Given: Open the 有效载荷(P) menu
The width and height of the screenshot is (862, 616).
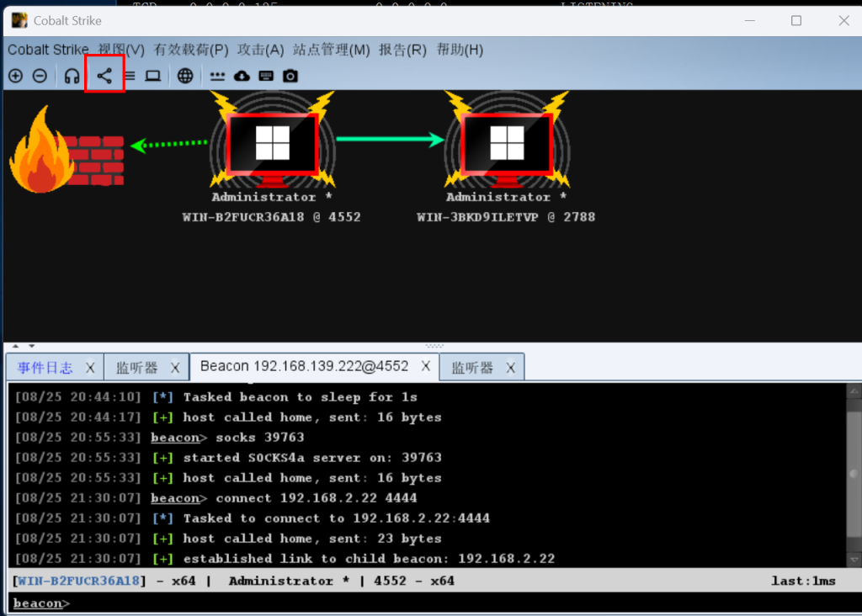Looking at the screenshot, I should pyautogui.click(x=191, y=50).
